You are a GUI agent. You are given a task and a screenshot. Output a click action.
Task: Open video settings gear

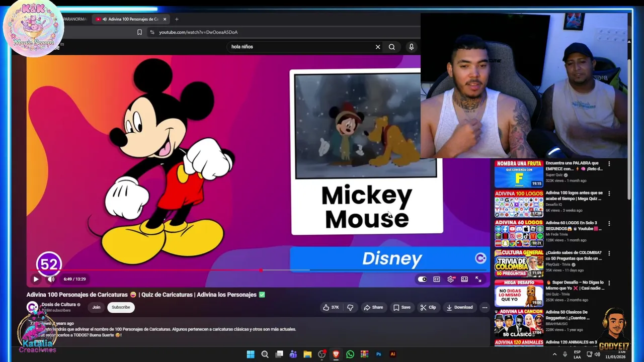tap(451, 279)
